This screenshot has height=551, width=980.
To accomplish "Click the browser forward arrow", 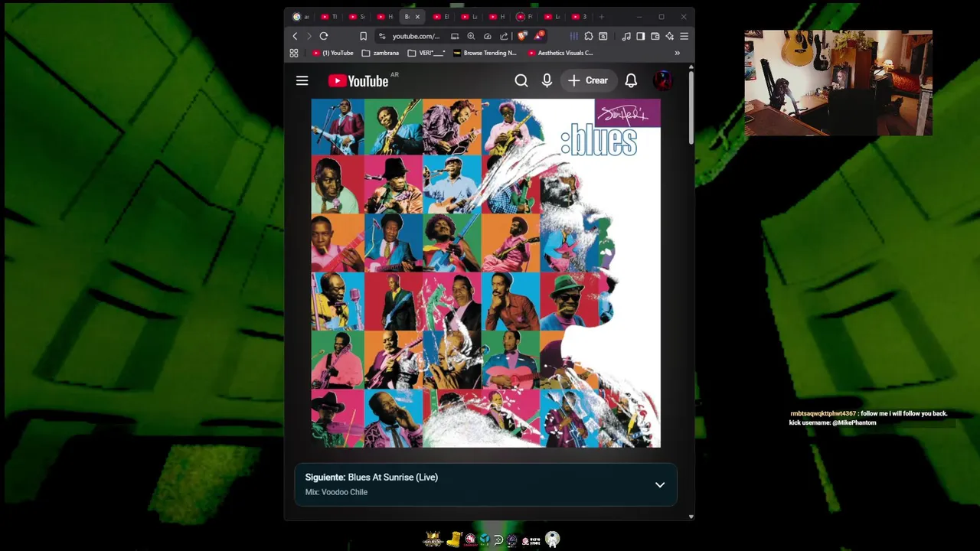I will pos(309,36).
